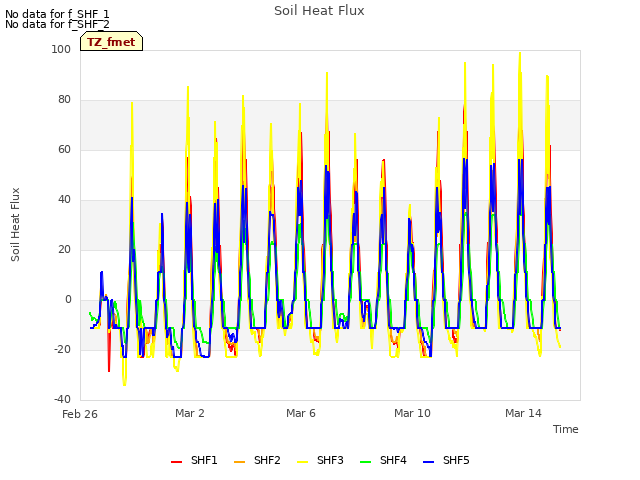Click the Mar 14 x-axis tick label
This screenshot has height=480, width=640.
point(523,413)
